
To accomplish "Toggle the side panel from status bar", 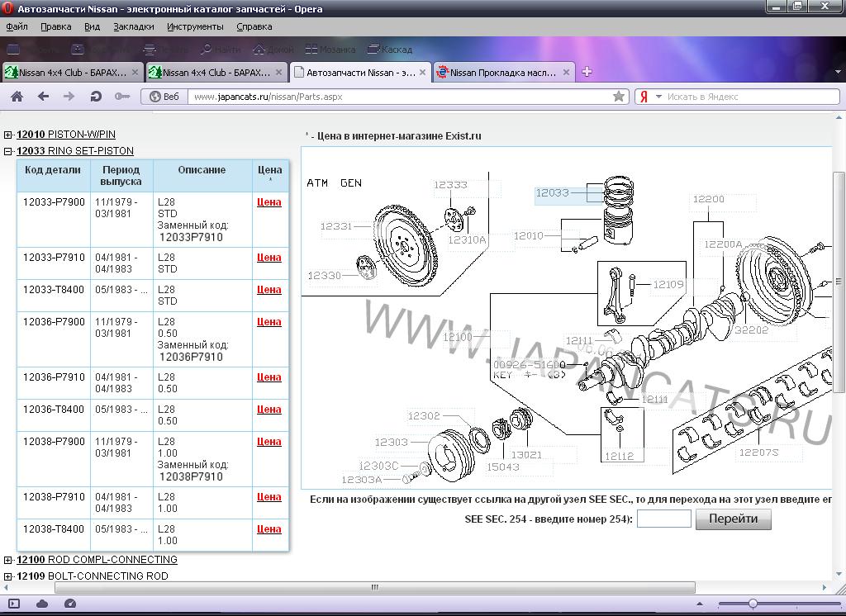I will (14, 604).
